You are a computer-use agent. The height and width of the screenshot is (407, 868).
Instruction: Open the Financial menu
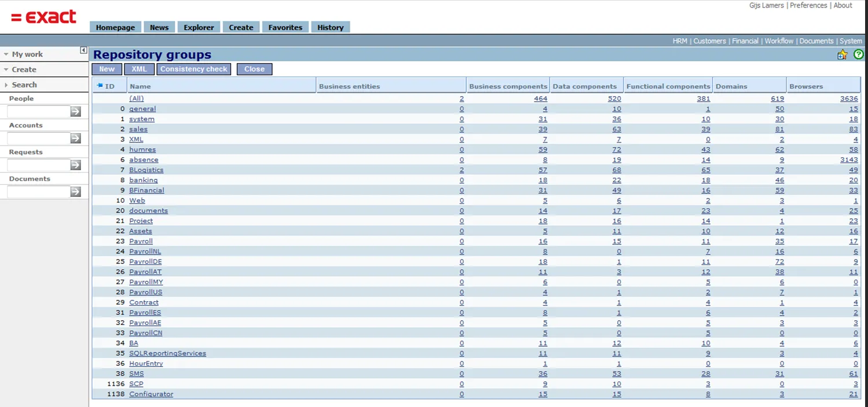click(x=745, y=41)
